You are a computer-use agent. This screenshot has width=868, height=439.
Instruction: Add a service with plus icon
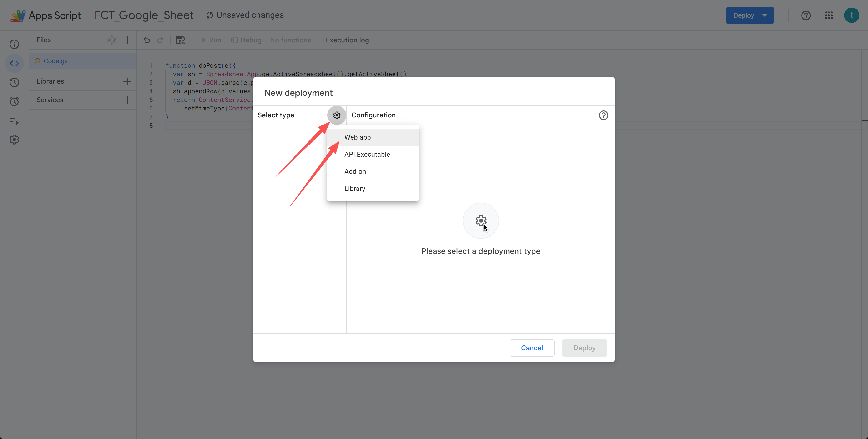point(127,100)
